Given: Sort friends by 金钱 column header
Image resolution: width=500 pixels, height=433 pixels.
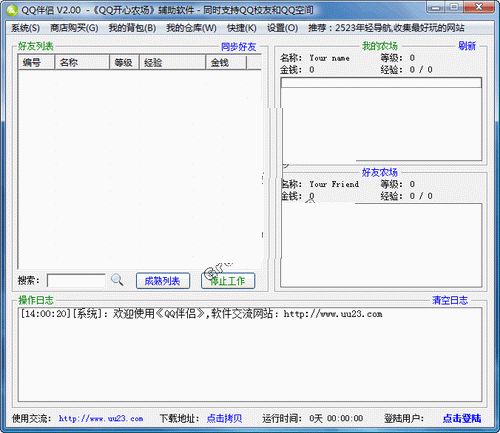Looking at the screenshot, I should [x=226, y=62].
